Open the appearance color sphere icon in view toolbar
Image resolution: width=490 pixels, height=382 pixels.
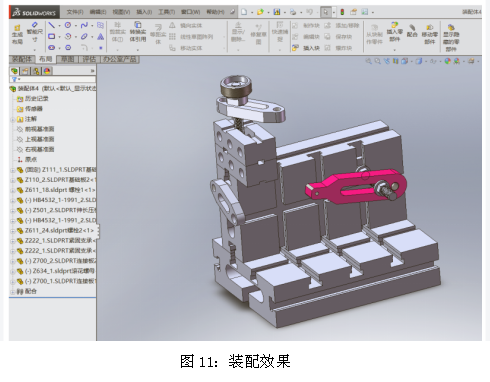447,61
